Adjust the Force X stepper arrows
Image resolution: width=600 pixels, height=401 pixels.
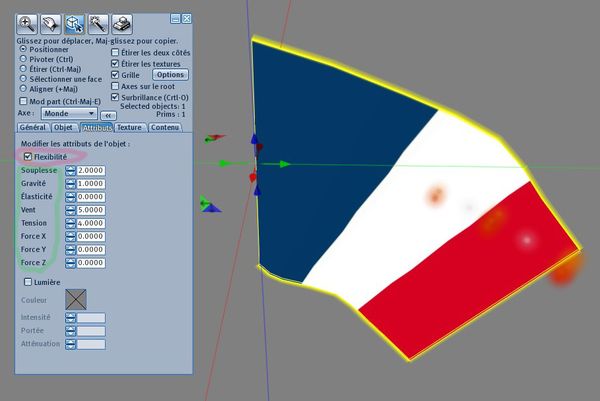pyautogui.click(x=70, y=236)
